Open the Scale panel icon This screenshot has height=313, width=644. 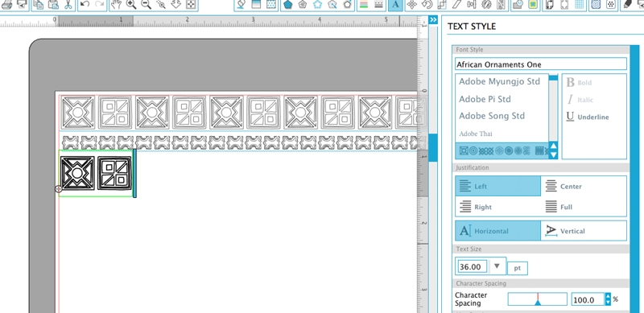coord(441,5)
